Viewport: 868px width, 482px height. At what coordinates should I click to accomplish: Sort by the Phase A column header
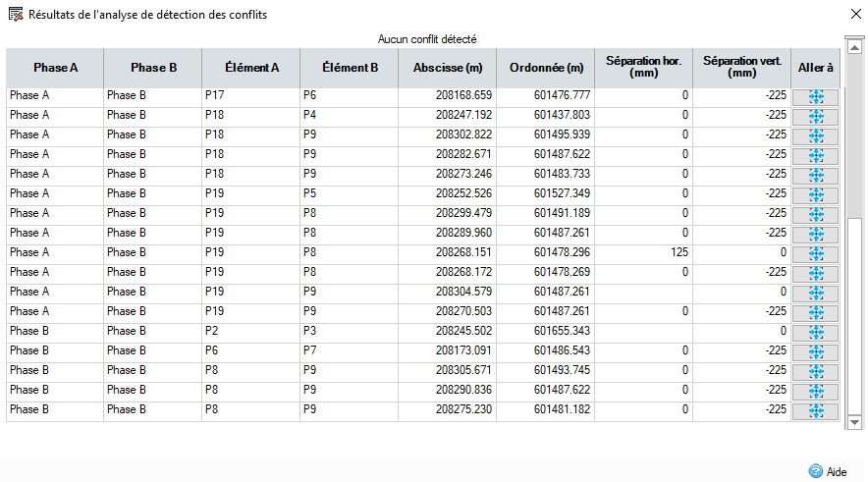(55, 68)
